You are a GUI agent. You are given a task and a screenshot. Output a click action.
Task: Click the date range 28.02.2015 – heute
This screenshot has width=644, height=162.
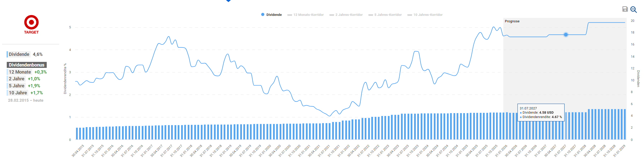tap(25, 100)
